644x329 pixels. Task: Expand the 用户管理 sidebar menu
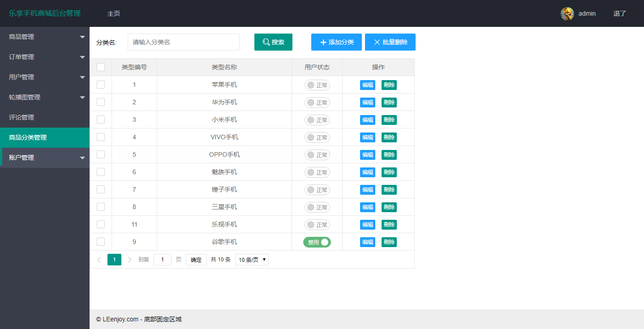tap(45, 77)
